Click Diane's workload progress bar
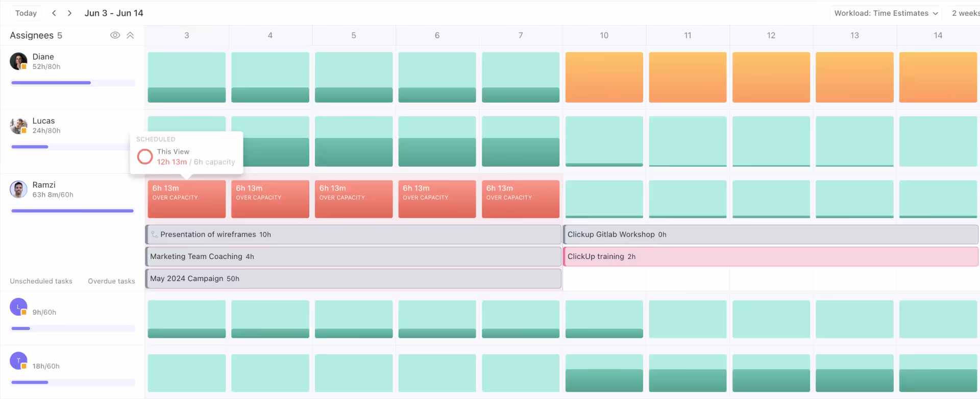The image size is (980, 399). click(x=73, y=83)
